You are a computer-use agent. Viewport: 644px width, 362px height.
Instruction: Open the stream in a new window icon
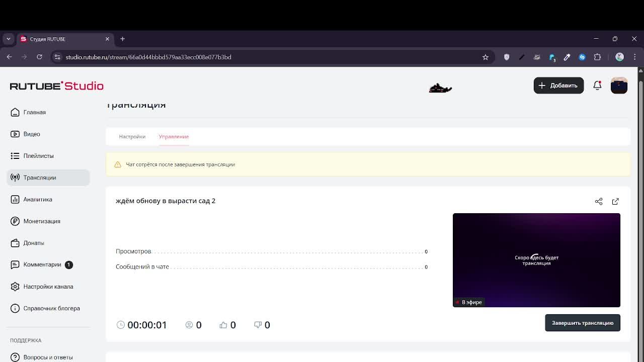pyautogui.click(x=615, y=201)
